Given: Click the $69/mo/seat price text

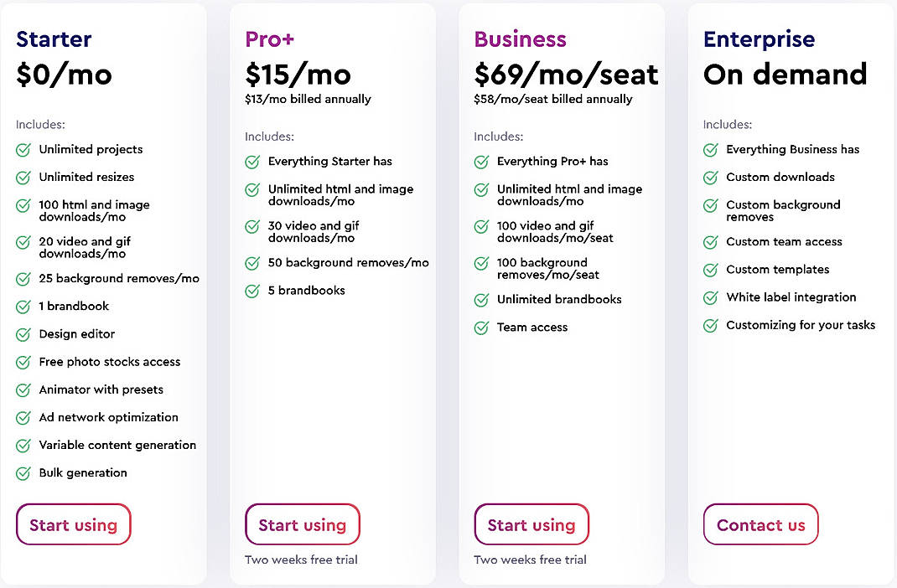Looking at the screenshot, I should (565, 75).
